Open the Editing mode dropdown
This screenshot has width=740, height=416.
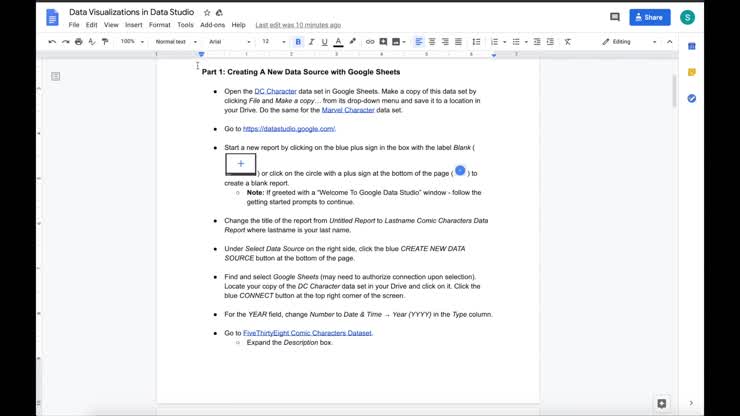click(629, 42)
